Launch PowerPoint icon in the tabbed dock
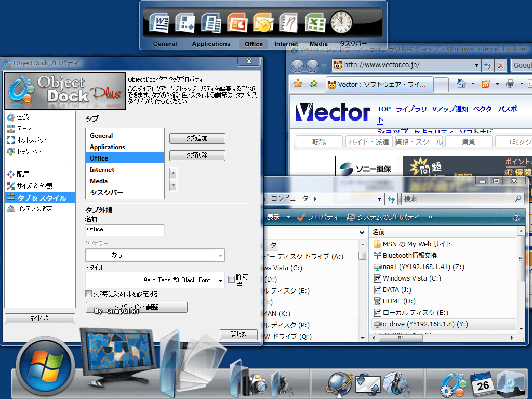Viewport: 532px width, 399px height. [x=237, y=23]
